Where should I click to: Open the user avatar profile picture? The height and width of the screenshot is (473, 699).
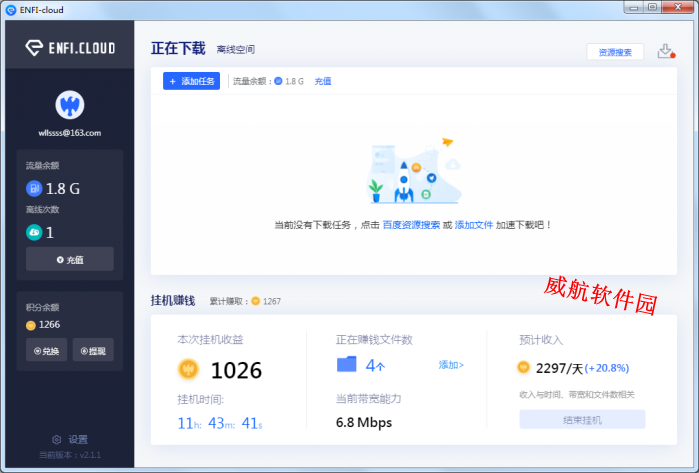(x=70, y=105)
